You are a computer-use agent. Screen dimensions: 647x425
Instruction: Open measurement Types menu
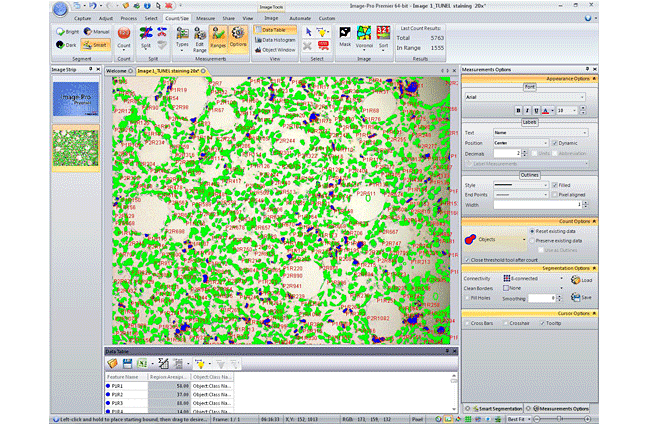[x=182, y=39]
